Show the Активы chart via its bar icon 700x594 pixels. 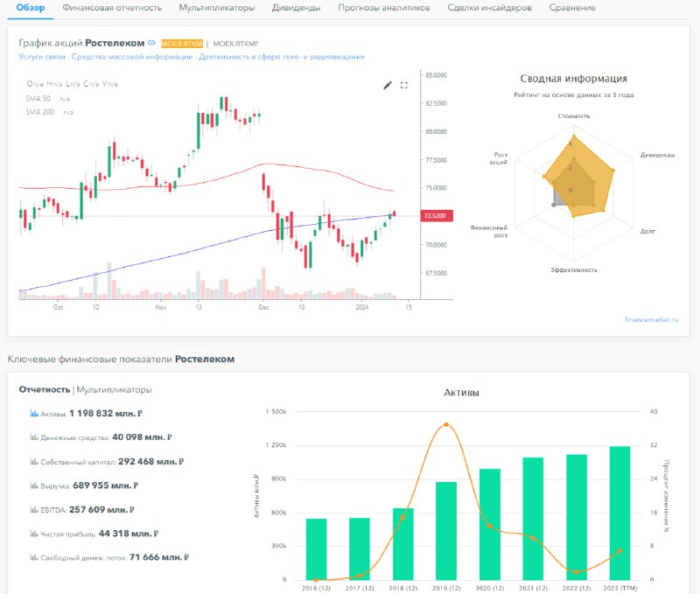34,413
